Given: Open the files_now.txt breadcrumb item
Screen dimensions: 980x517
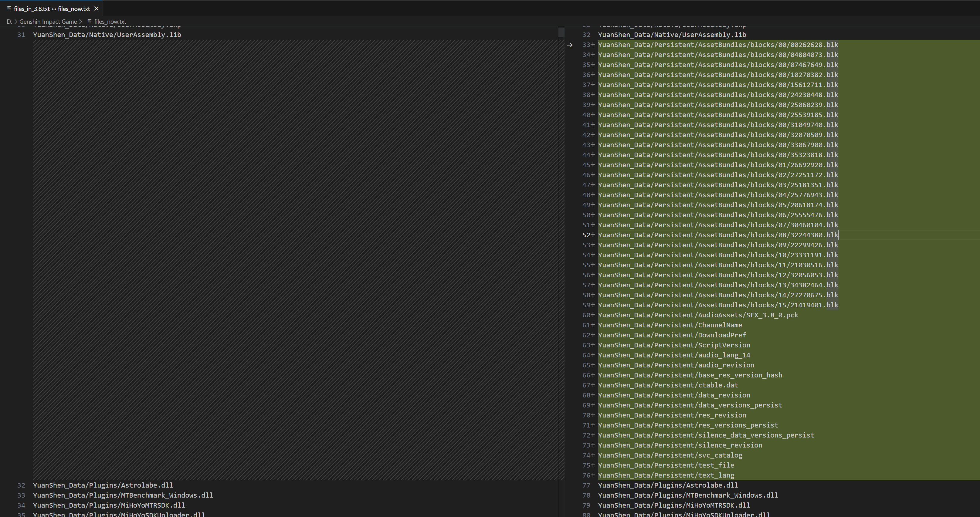Looking at the screenshot, I should pyautogui.click(x=110, y=22).
